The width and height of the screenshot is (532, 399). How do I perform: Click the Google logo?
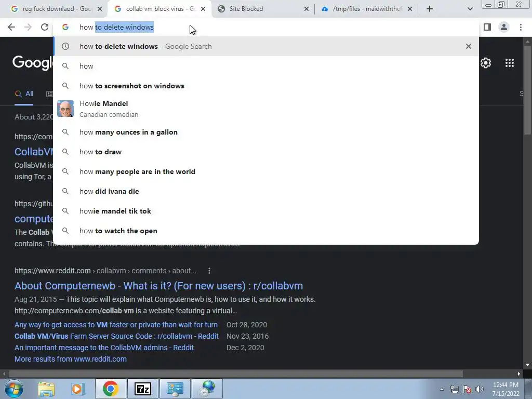[x=33, y=63]
